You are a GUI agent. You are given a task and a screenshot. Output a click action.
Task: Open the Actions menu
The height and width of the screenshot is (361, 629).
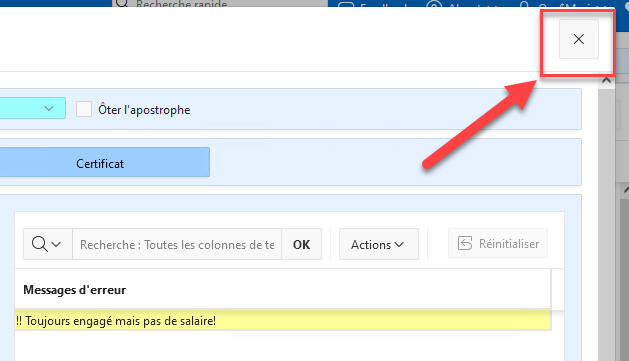[378, 244]
